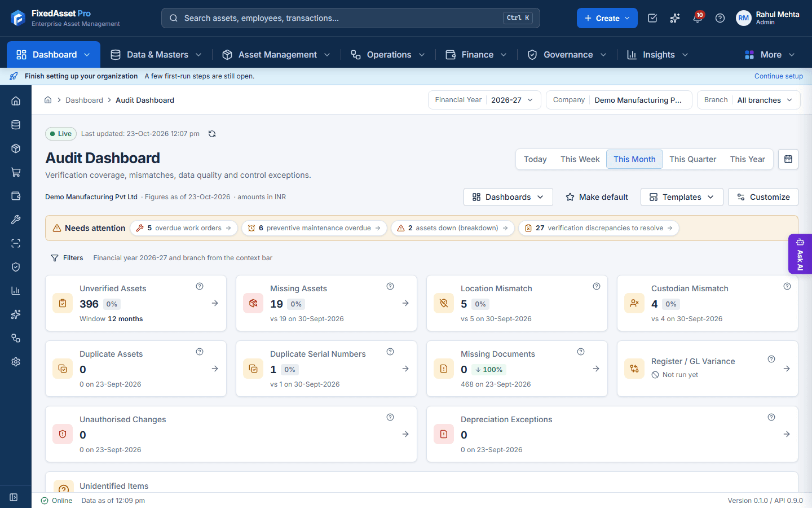
Task: Click sidebar shield governance icon
Action: pos(16,267)
